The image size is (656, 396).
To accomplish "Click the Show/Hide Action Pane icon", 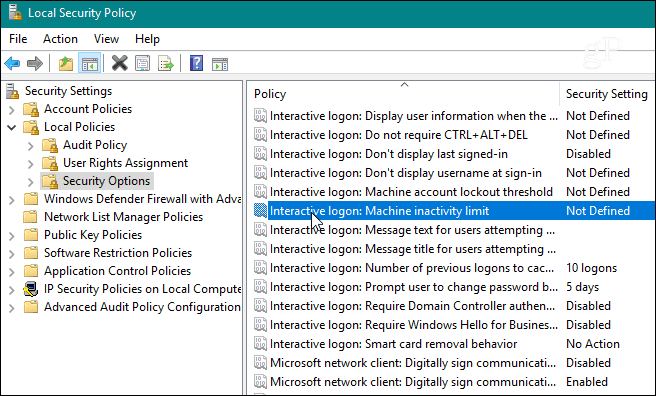I will click(220, 64).
